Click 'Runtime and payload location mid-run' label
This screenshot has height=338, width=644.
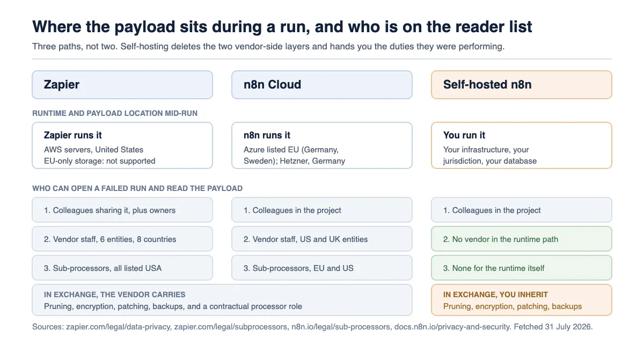pyautogui.click(x=115, y=113)
